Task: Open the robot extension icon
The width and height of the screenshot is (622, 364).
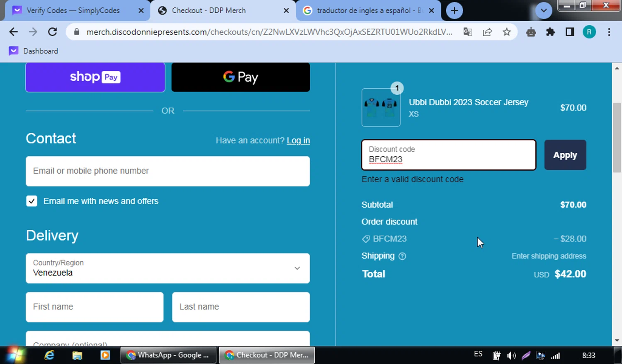Action: click(x=531, y=32)
